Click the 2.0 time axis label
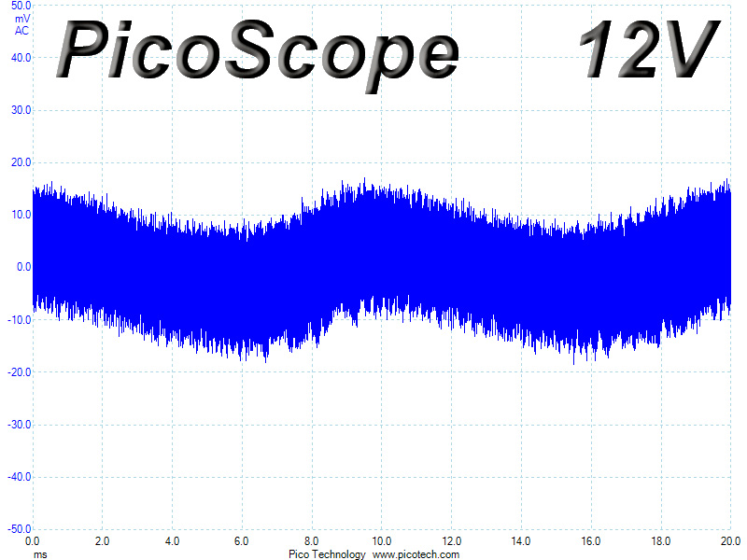 [102, 541]
